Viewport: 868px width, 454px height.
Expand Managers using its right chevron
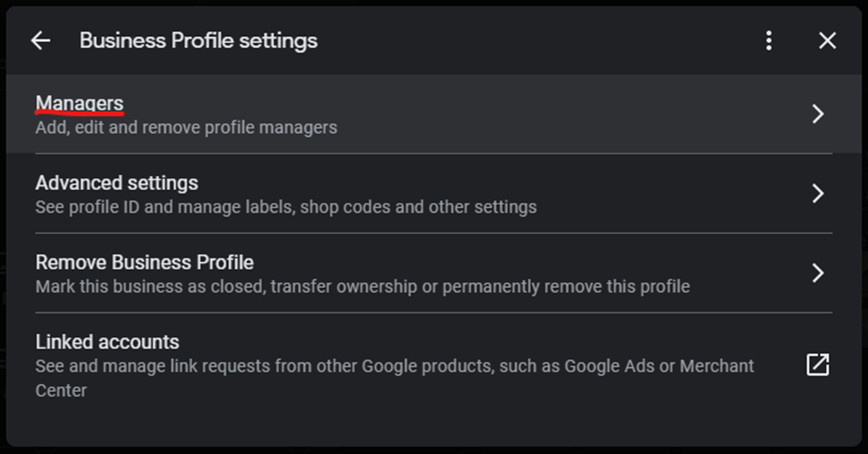pos(818,113)
